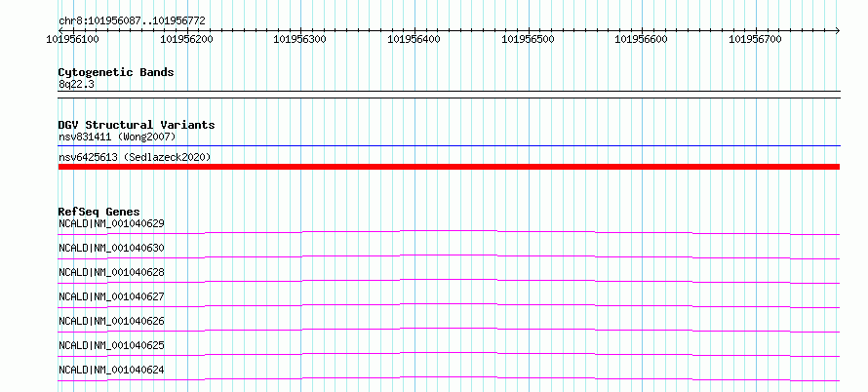The width and height of the screenshot is (868, 392).
Task: Select the RefSeq Genes track title
Action: coord(99,212)
